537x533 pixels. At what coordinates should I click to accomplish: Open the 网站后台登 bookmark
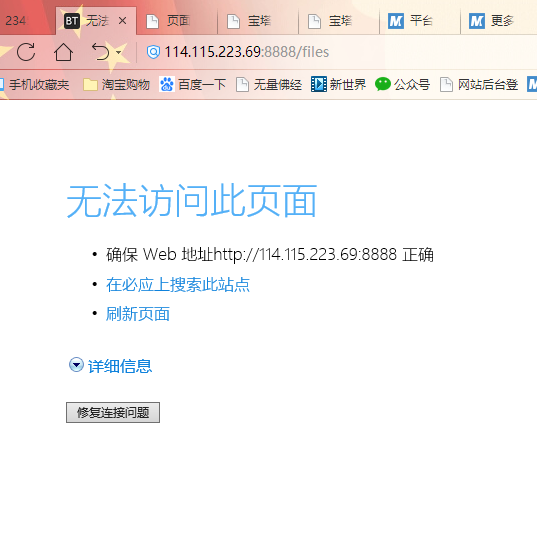coord(479,85)
